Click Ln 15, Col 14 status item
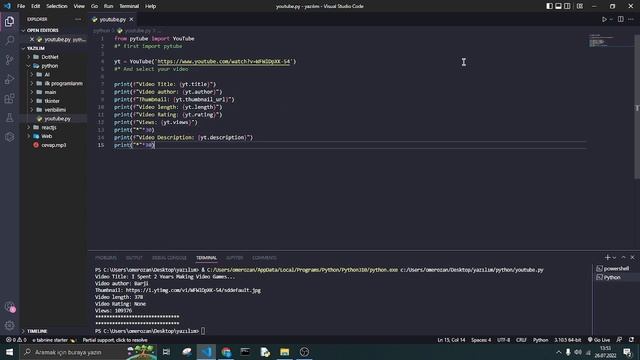 (x=451, y=340)
